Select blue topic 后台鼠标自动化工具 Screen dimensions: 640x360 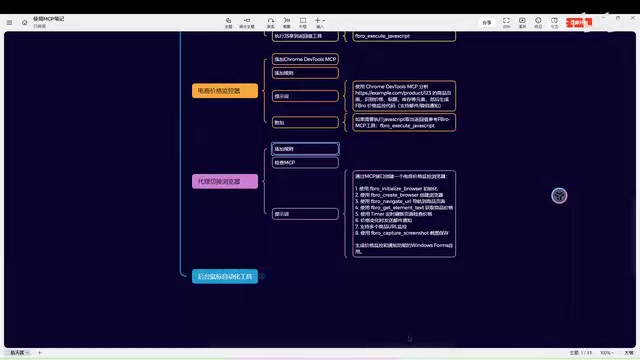[x=225, y=276]
